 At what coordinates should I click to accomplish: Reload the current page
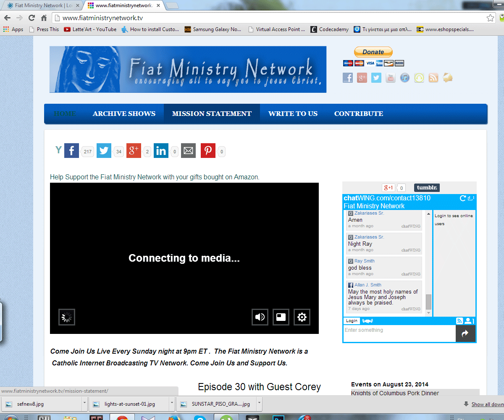[x=31, y=18]
